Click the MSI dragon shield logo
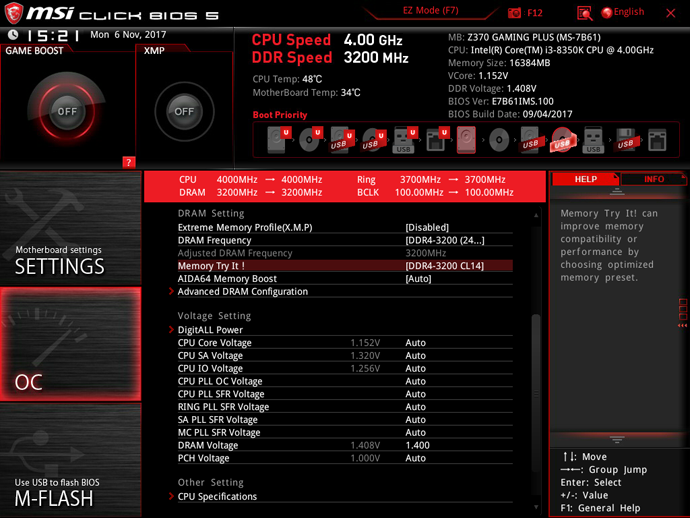Image resolution: width=690 pixels, height=518 pixels. [x=14, y=13]
